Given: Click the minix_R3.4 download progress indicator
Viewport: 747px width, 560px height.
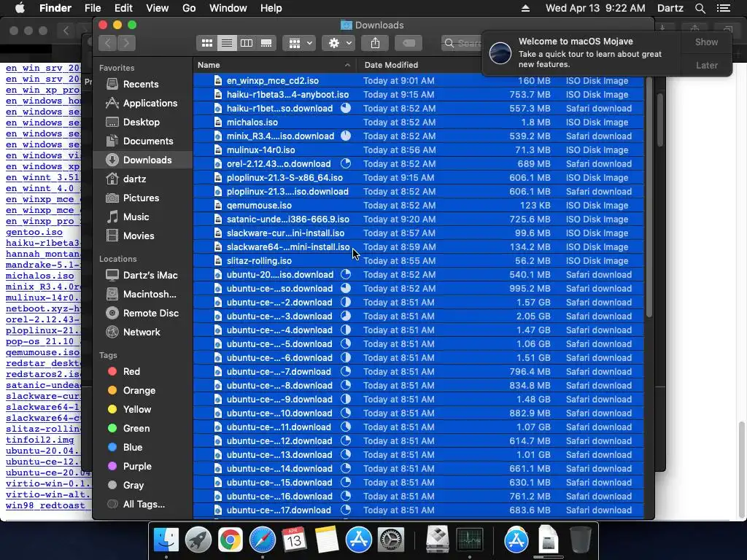Looking at the screenshot, I should point(345,136).
